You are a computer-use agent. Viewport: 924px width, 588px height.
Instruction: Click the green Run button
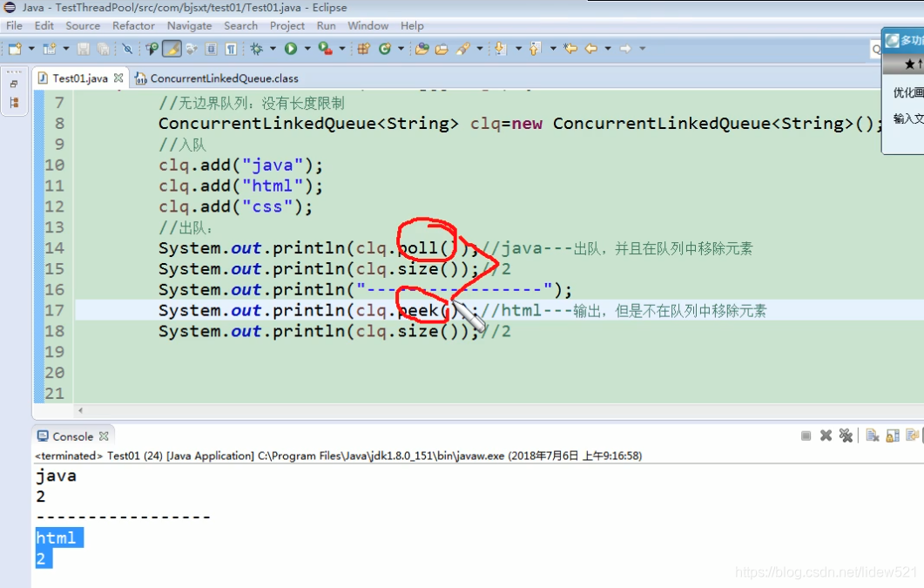coord(291,49)
